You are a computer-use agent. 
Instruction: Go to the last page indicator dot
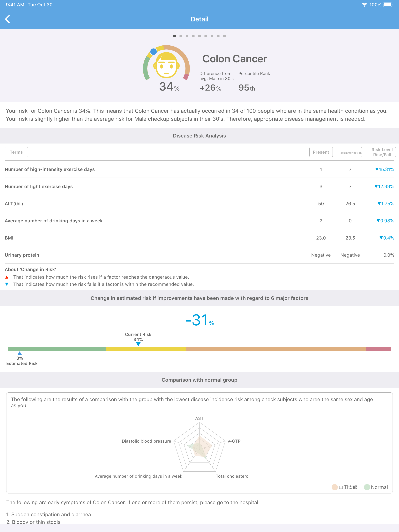pyautogui.click(x=224, y=36)
